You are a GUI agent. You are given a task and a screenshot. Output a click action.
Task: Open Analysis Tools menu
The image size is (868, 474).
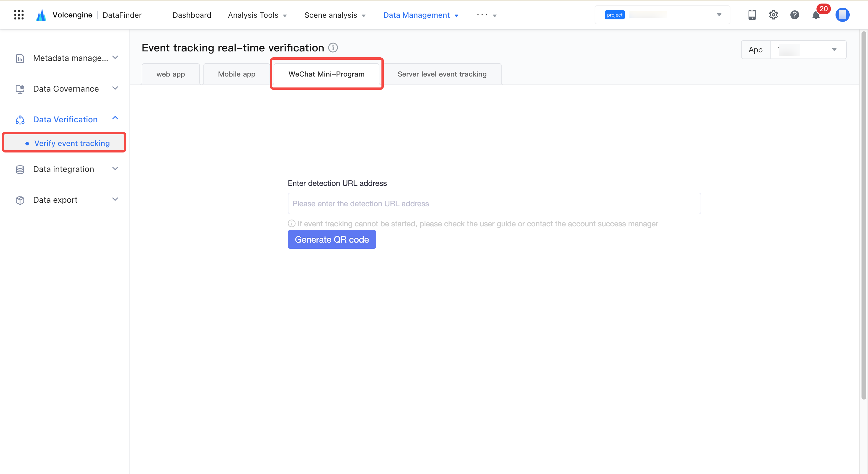(x=257, y=15)
